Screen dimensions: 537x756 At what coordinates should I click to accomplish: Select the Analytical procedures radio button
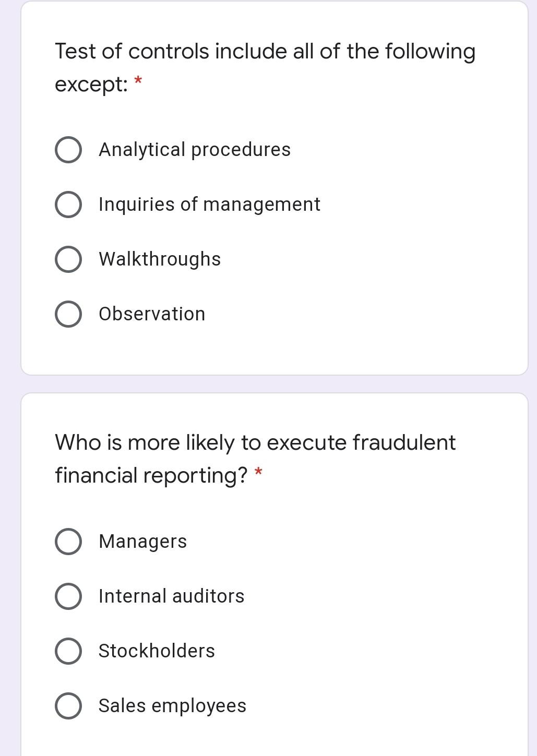click(x=68, y=150)
